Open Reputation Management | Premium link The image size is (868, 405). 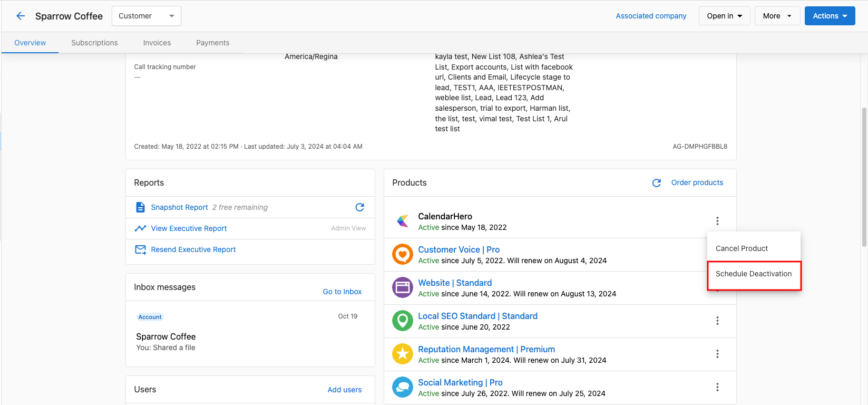click(x=486, y=349)
